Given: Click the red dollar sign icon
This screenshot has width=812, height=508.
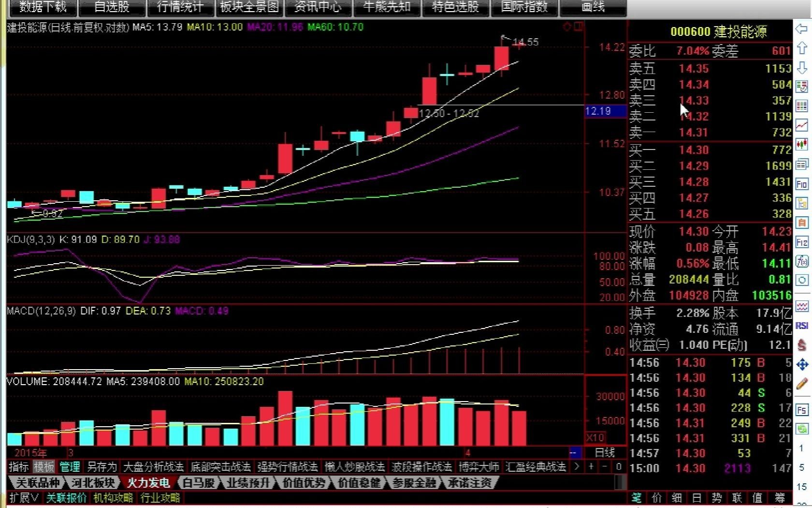Looking at the screenshot, I should coord(802,344).
